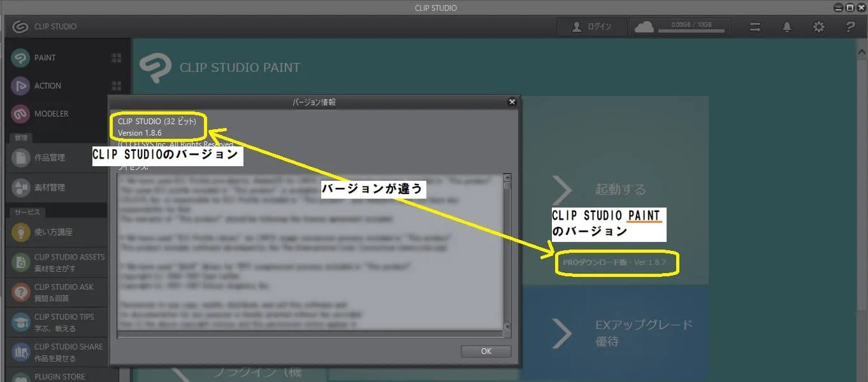Click inside the license text box
868x382 pixels.
point(310,252)
